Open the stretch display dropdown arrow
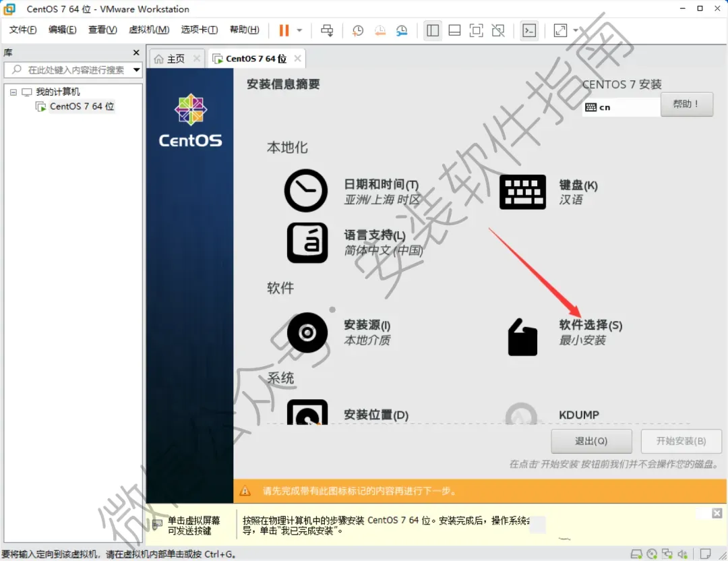 pyautogui.click(x=576, y=30)
